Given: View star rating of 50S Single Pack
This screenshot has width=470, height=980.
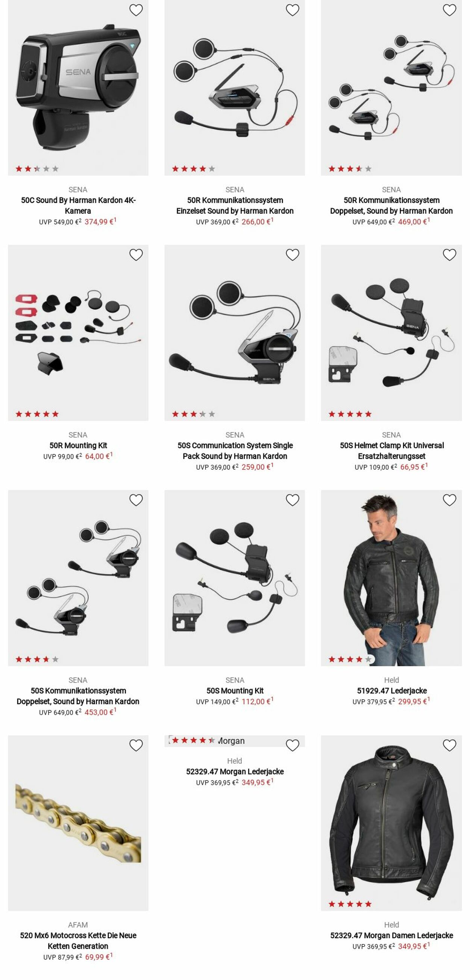Looking at the screenshot, I should pyautogui.click(x=193, y=414).
